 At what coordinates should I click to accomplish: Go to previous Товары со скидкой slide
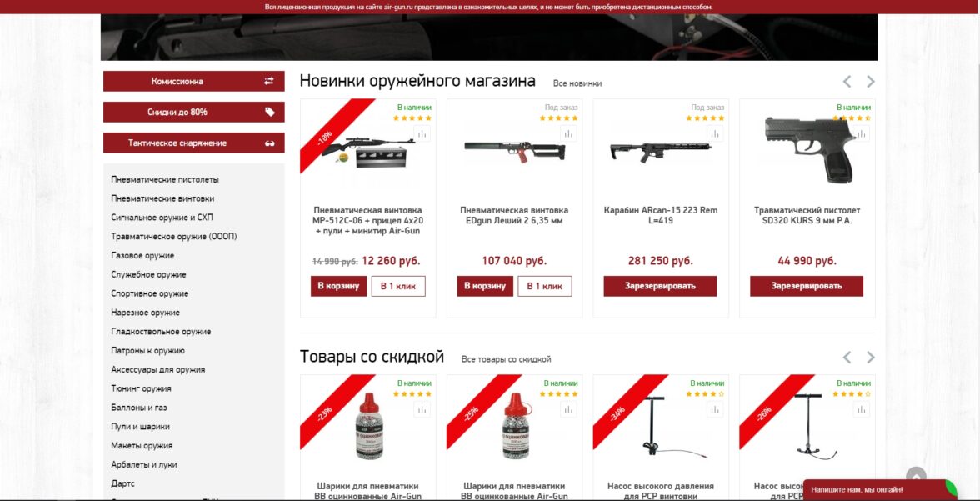847,358
